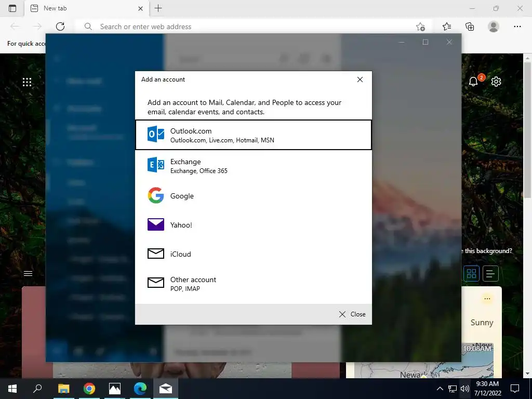Viewport: 532px width, 399px height.
Task: Click the iCloud envelope icon
Action: pos(156,254)
